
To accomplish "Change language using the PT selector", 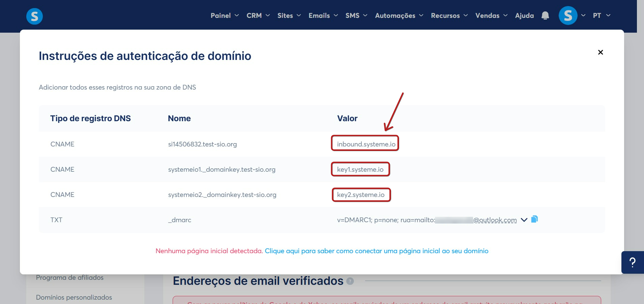I will click(602, 15).
